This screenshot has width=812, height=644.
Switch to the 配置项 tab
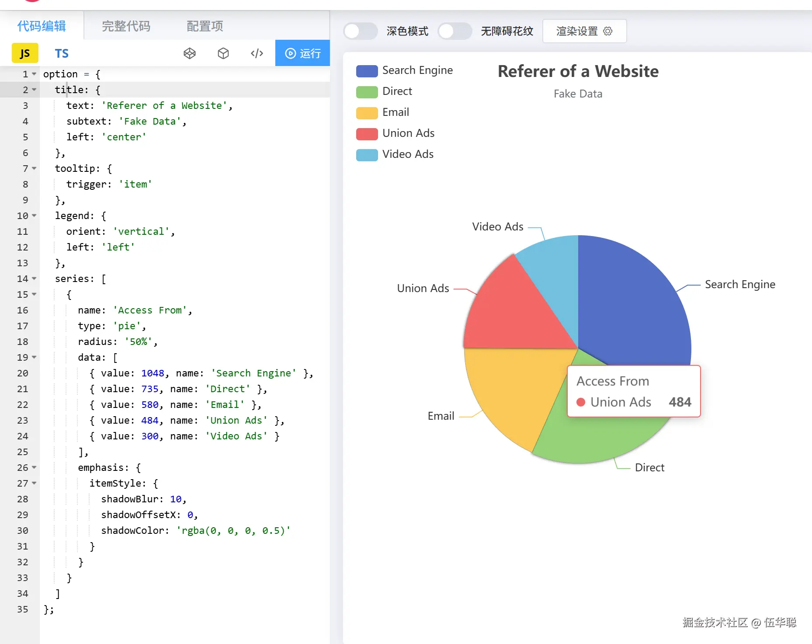click(205, 26)
